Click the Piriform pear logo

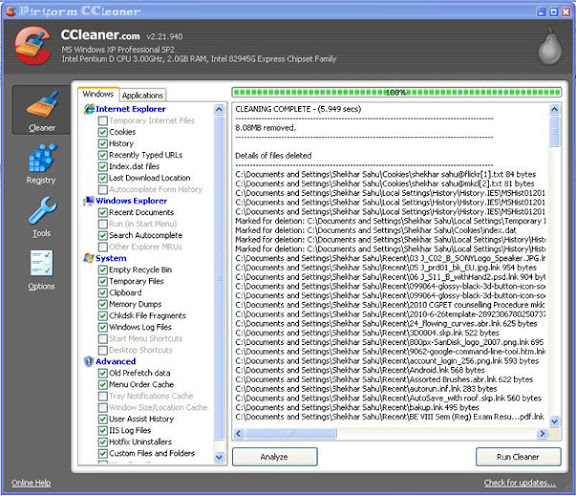550,47
